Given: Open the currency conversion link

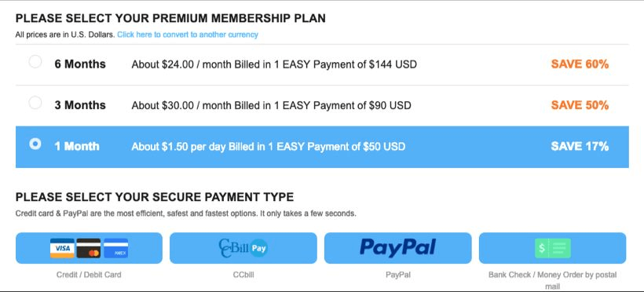Looking at the screenshot, I should coord(188,35).
